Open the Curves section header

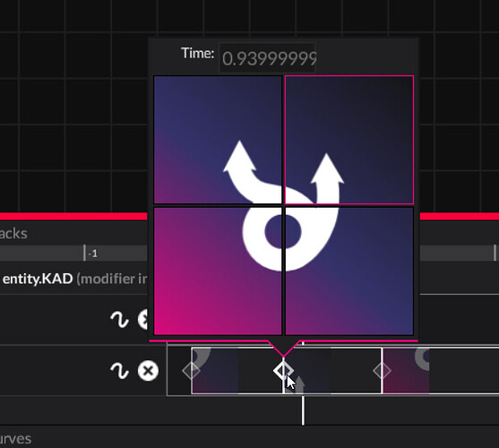pyautogui.click(x=15, y=439)
